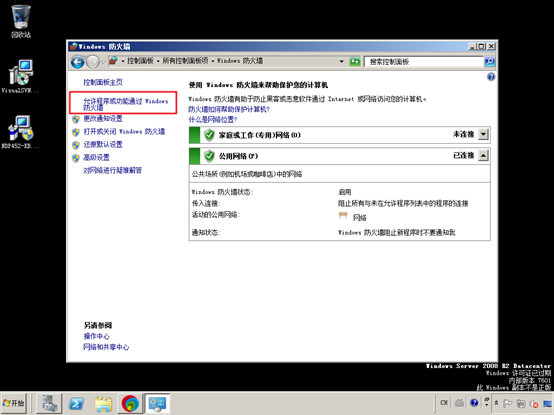Viewport: 554px width, 415px height.
Task: Click the tray help question mark icon
Action: [x=474, y=403]
